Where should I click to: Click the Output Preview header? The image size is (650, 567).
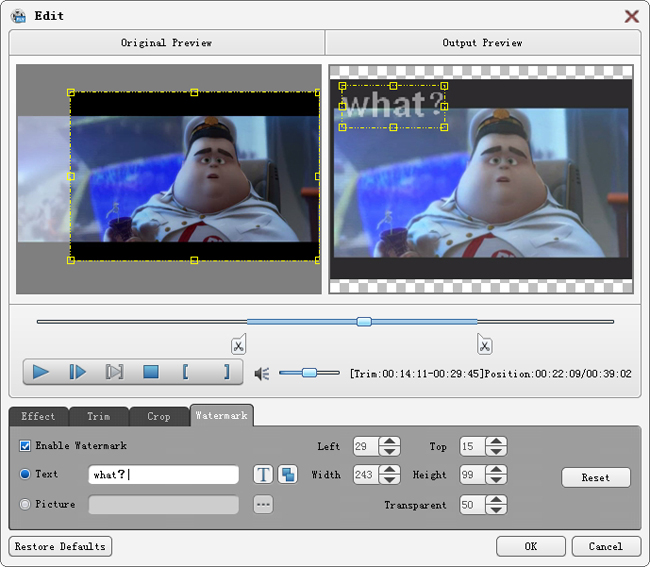coord(483,43)
